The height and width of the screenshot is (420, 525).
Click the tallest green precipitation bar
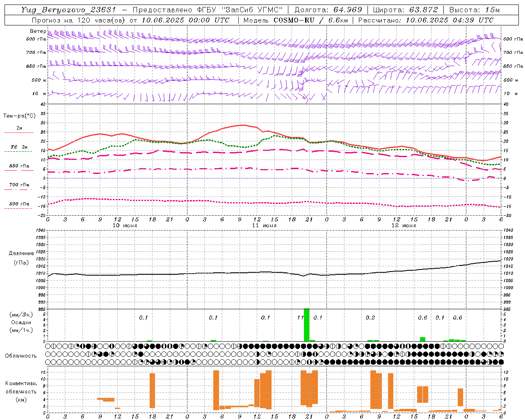click(x=306, y=325)
